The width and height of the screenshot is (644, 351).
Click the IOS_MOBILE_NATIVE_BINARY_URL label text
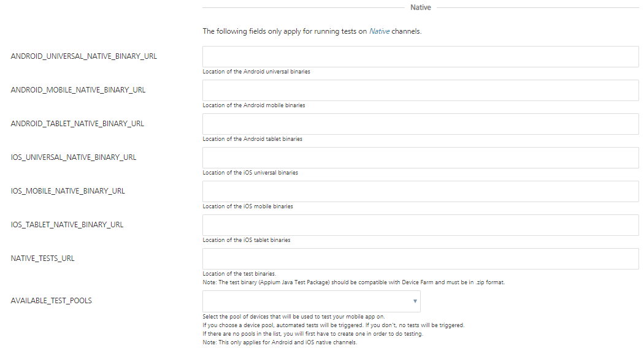(67, 191)
